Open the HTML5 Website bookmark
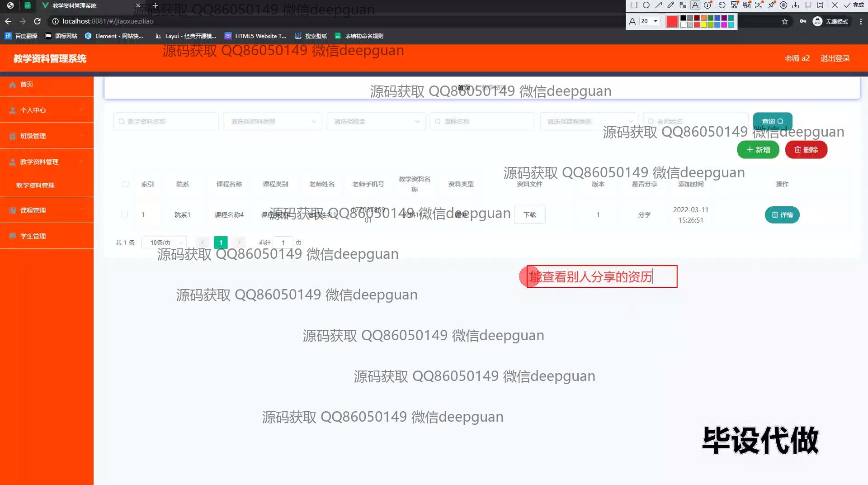 255,36
